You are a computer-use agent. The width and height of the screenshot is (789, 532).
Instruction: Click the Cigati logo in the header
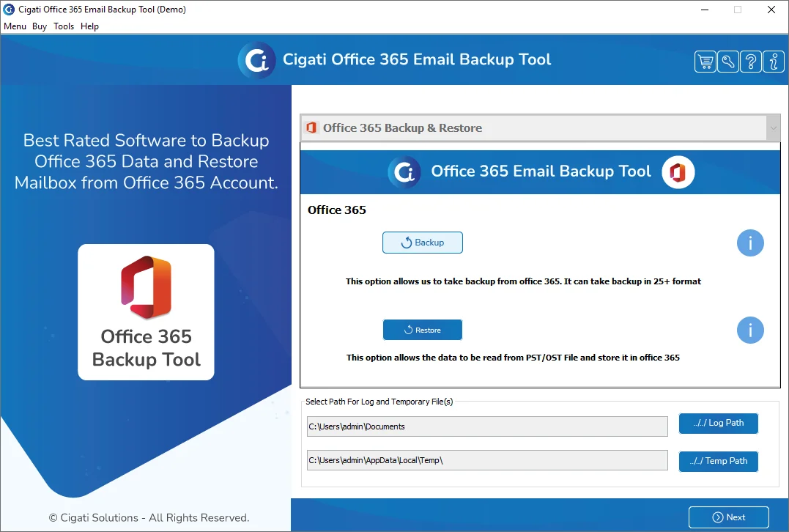256,60
